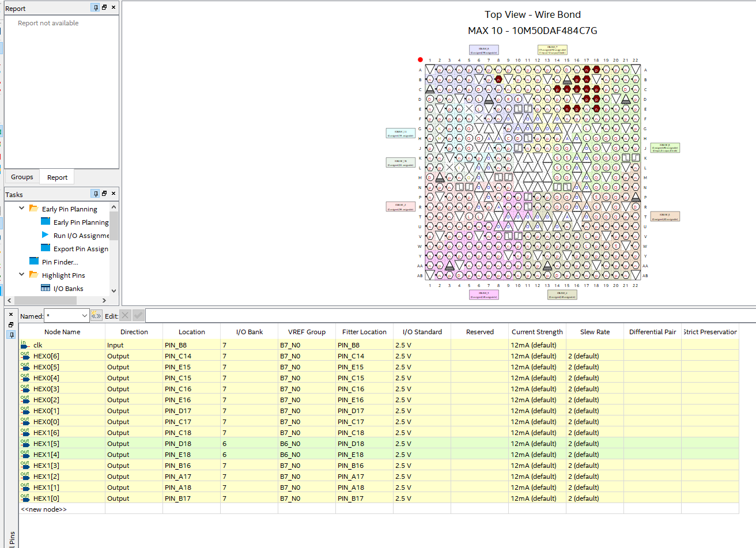Click the Pin Finder blue icon
The width and height of the screenshot is (756, 548).
pos(33,261)
